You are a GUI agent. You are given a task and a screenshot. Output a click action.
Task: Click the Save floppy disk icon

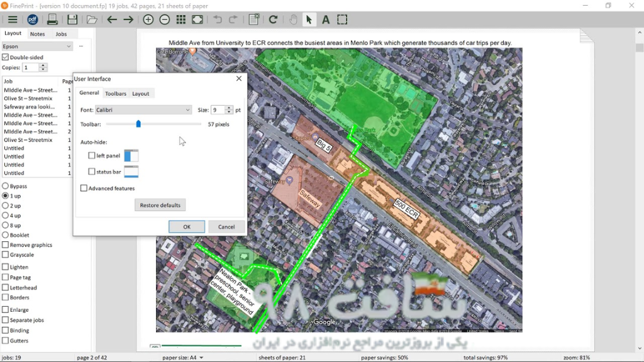(72, 19)
